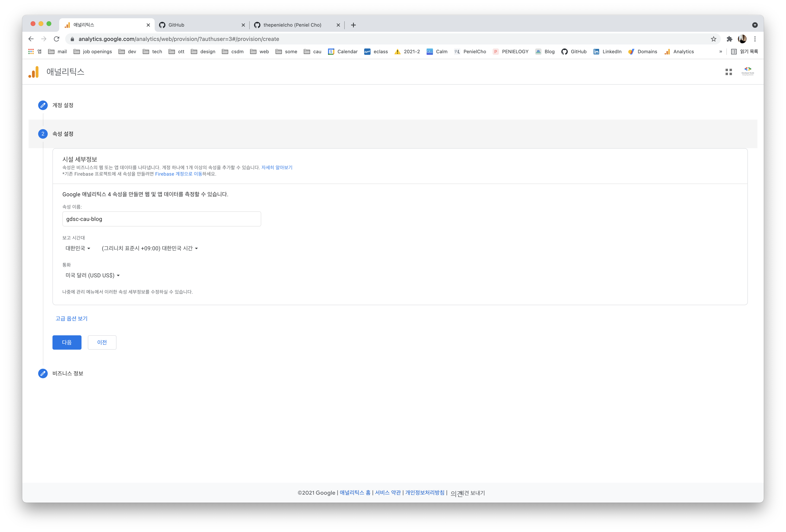786x532 pixels.
Task: Click the 속성 이름 text field
Action: coord(161,219)
